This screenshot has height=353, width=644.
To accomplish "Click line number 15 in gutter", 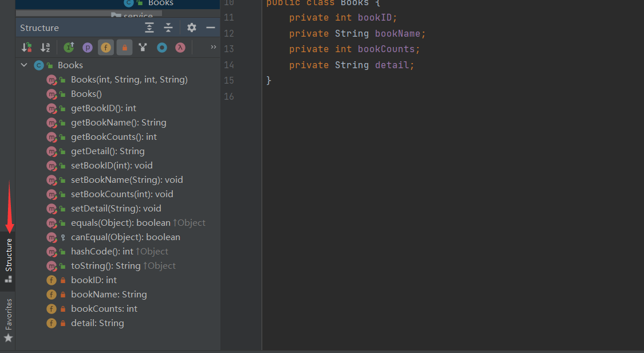I will [229, 81].
